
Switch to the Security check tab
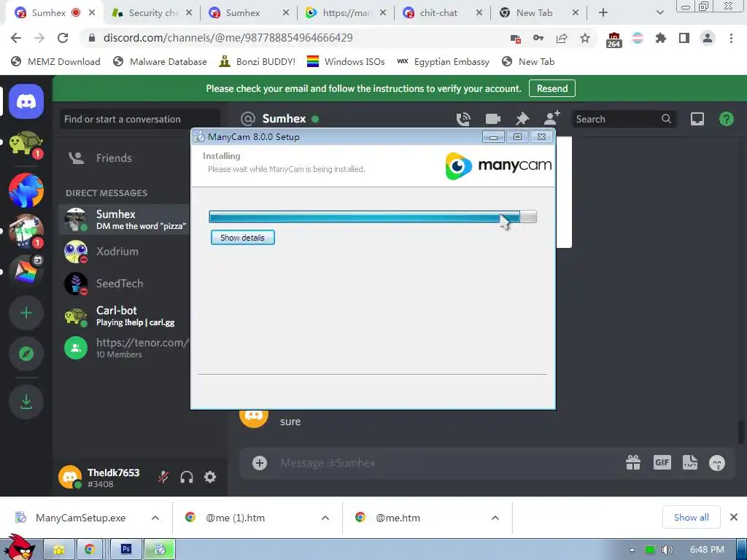[x=152, y=13]
